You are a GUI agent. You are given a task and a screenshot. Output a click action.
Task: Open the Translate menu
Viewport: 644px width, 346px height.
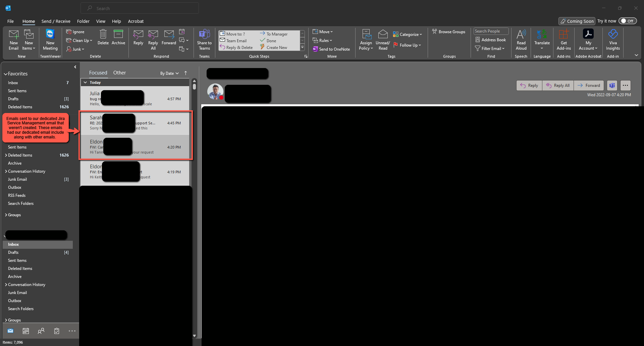click(x=542, y=40)
